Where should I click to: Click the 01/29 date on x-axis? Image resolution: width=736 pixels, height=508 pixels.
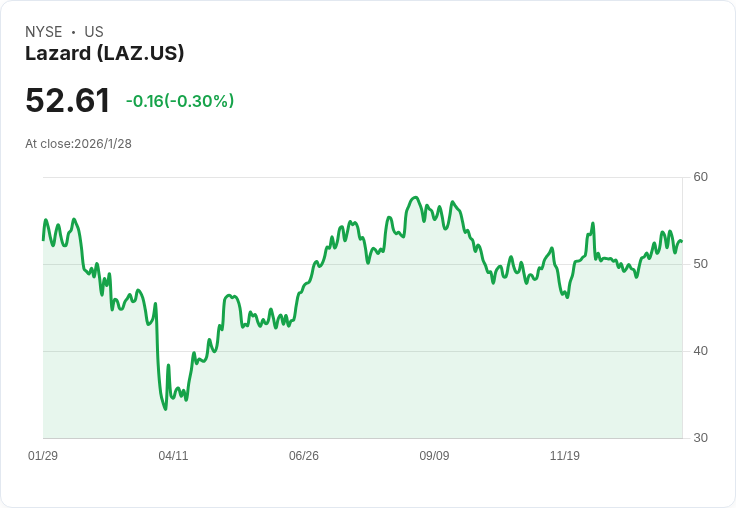pos(43,456)
